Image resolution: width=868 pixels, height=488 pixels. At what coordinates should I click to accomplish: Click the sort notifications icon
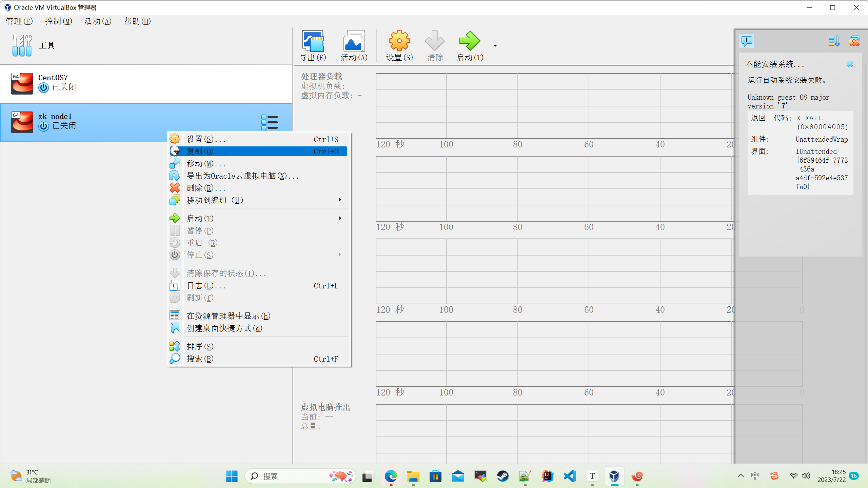[x=834, y=41]
